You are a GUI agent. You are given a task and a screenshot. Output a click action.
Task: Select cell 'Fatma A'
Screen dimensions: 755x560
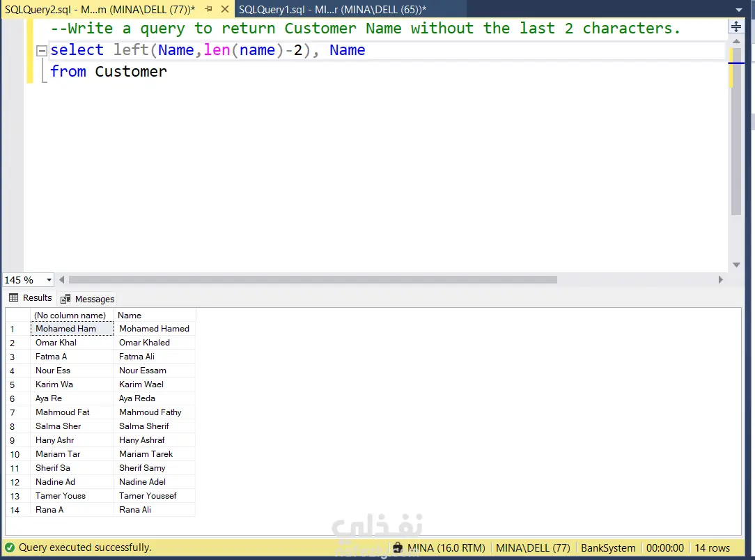pos(72,357)
